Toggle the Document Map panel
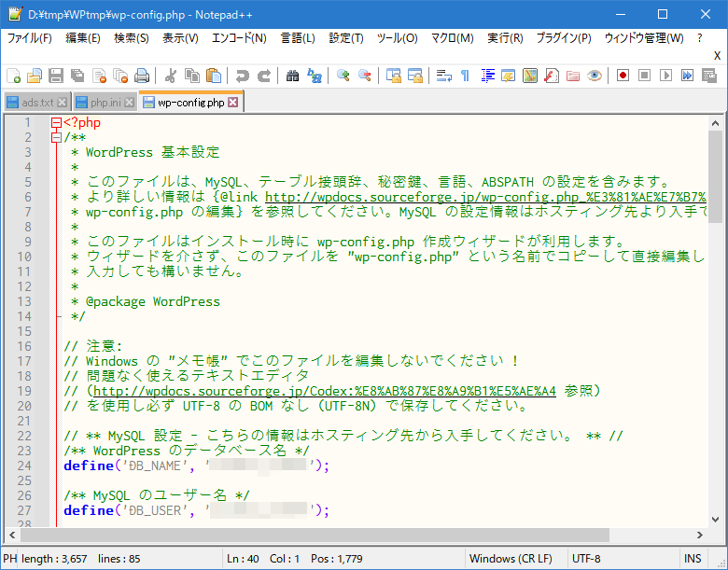The image size is (728, 570). tap(530, 76)
